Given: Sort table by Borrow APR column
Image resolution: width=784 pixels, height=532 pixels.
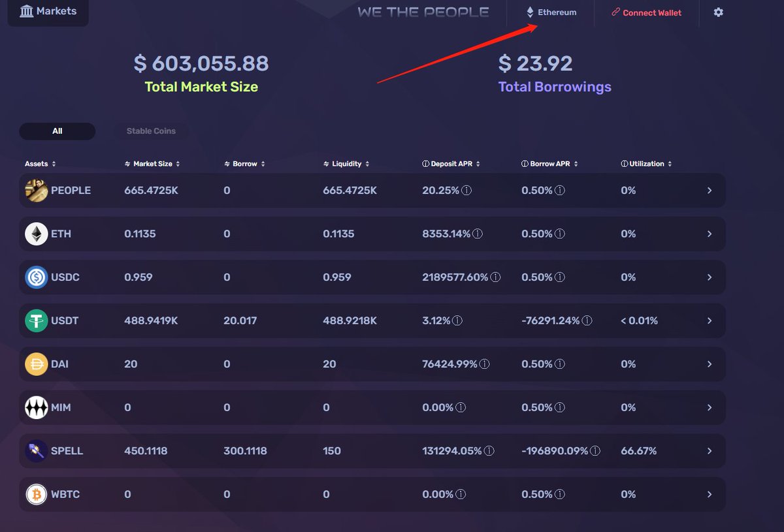Looking at the screenshot, I should click(x=549, y=164).
